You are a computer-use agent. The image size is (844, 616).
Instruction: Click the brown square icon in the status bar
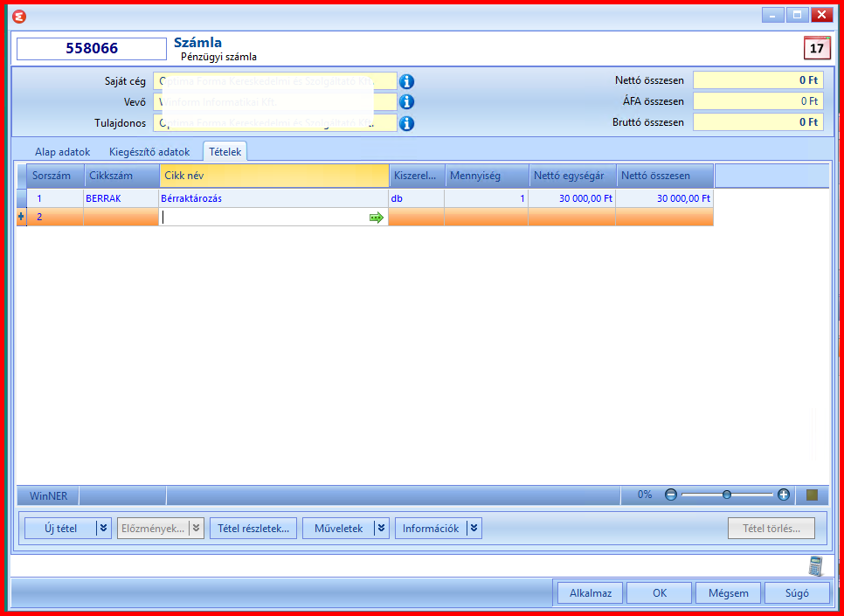tap(813, 495)
